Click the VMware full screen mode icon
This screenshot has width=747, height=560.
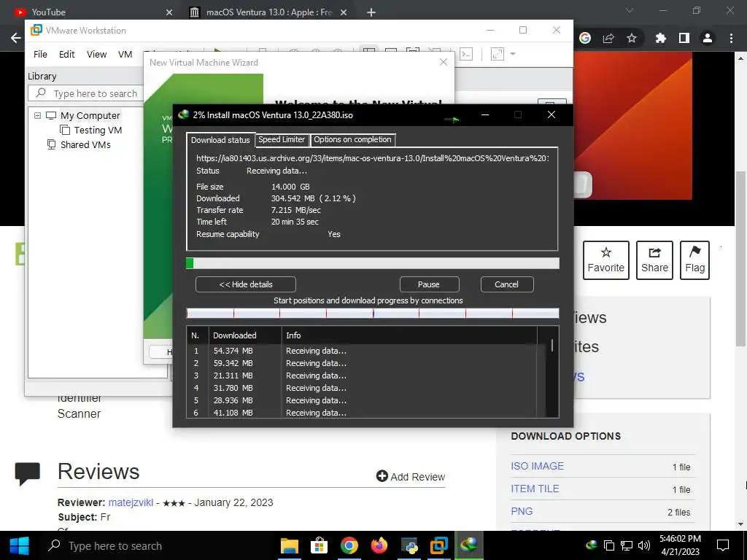[498, 54]
